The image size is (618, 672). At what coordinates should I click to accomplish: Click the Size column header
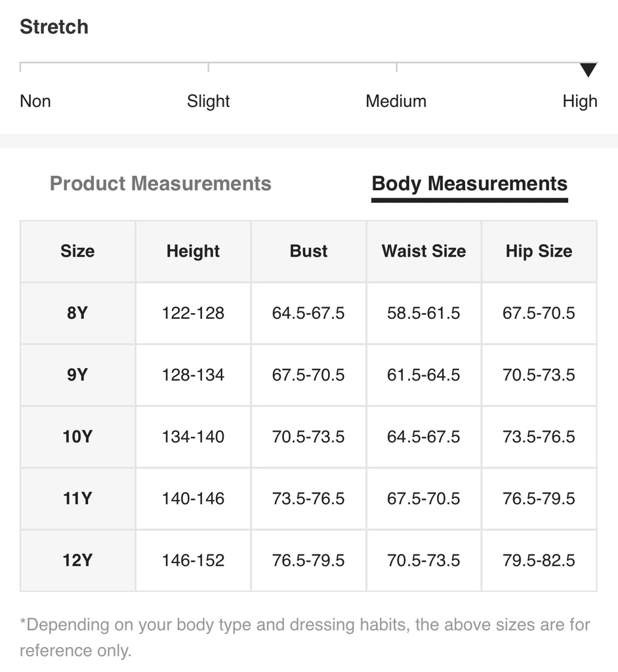click(x=77, y=251)
